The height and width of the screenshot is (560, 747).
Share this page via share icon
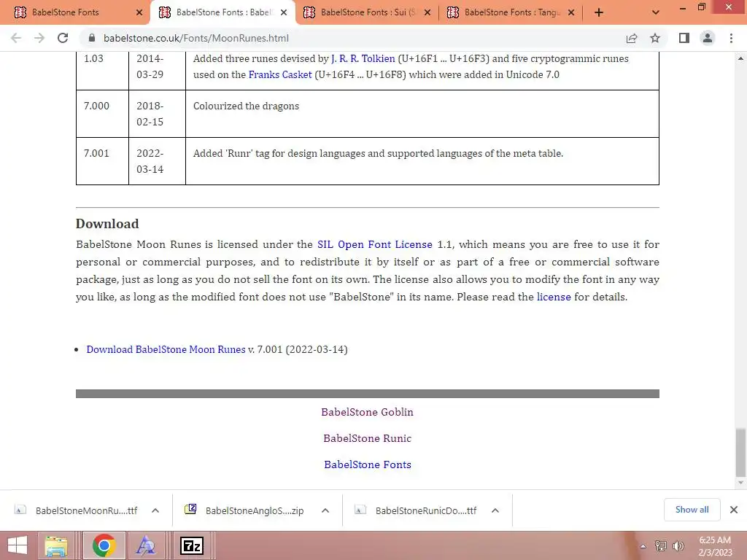tap(632, 38)
